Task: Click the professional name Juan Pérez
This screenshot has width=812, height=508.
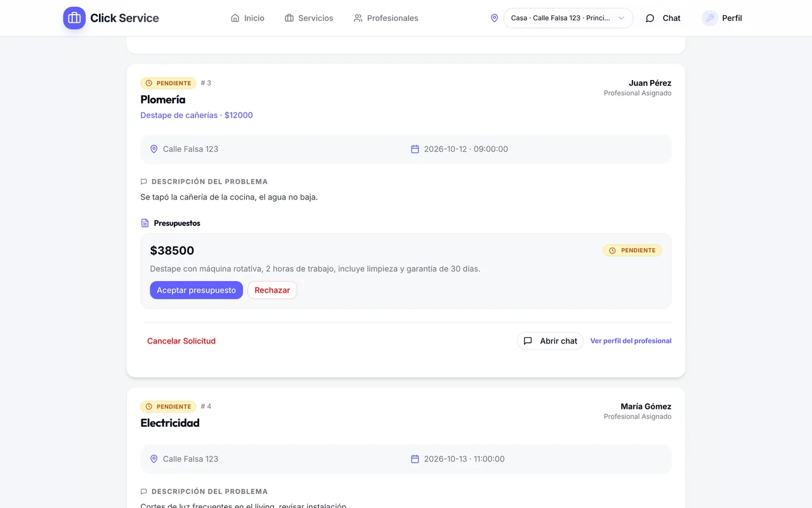Action: (x=650, y=83)
